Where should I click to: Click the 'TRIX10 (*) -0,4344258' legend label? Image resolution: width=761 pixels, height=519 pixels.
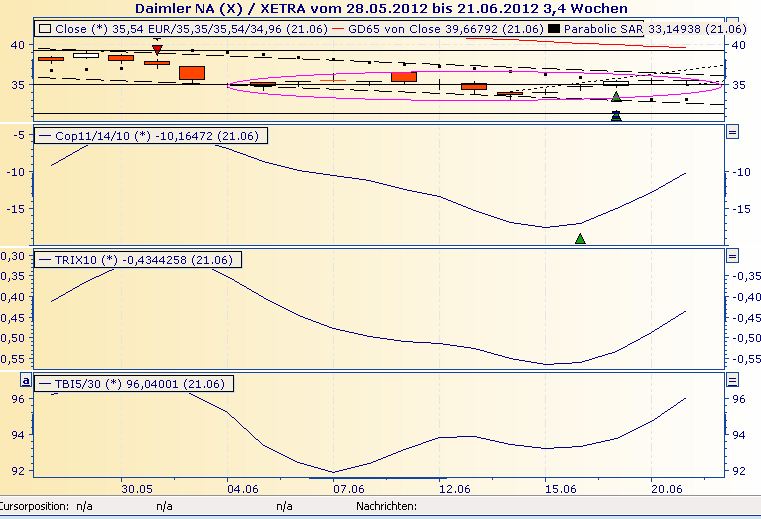click(x=144, y=260)
